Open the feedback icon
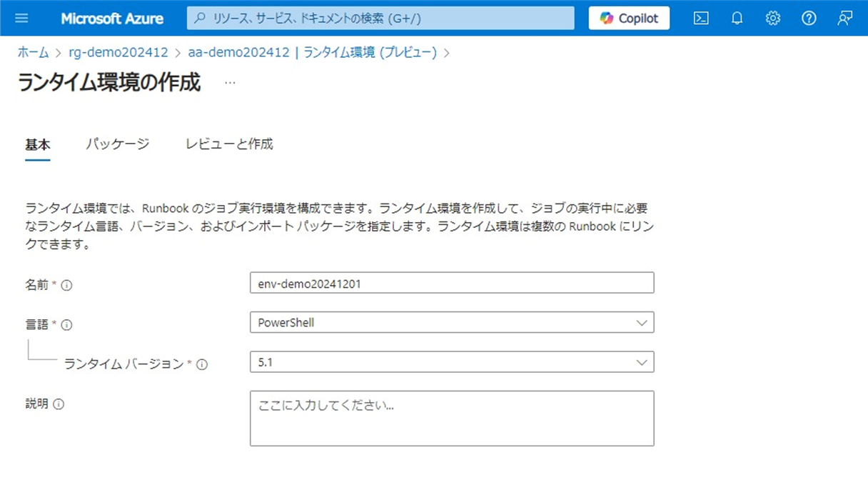This screenshot has height=490, width=868. pyautogui.click(x=845, y=19)
